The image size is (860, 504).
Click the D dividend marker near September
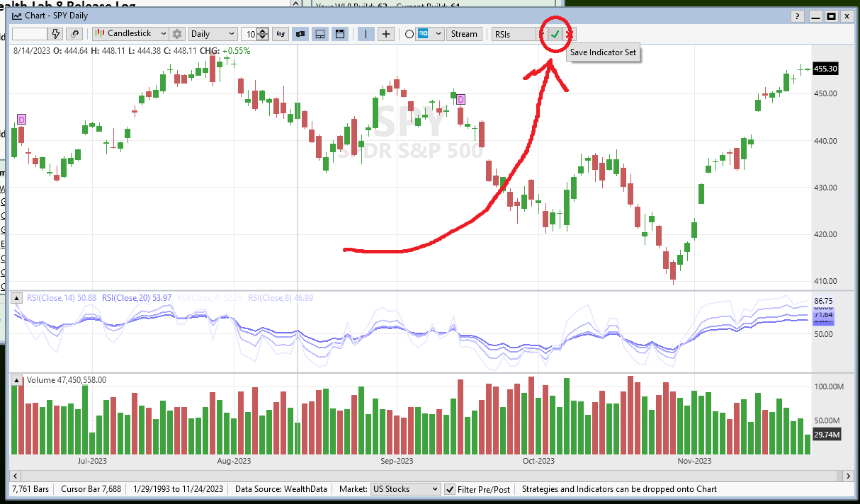[460, 99]
